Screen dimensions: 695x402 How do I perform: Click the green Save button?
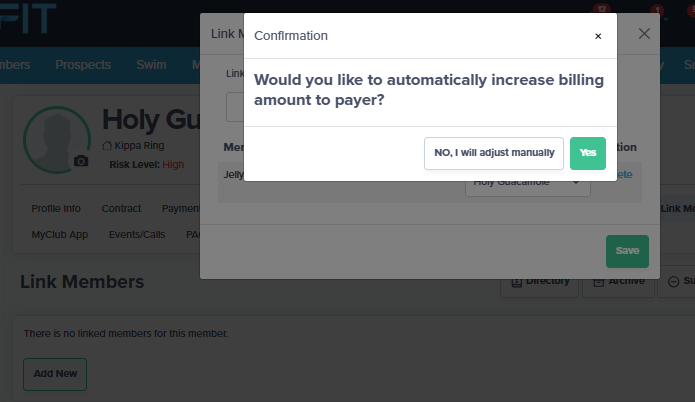(627, 251)
